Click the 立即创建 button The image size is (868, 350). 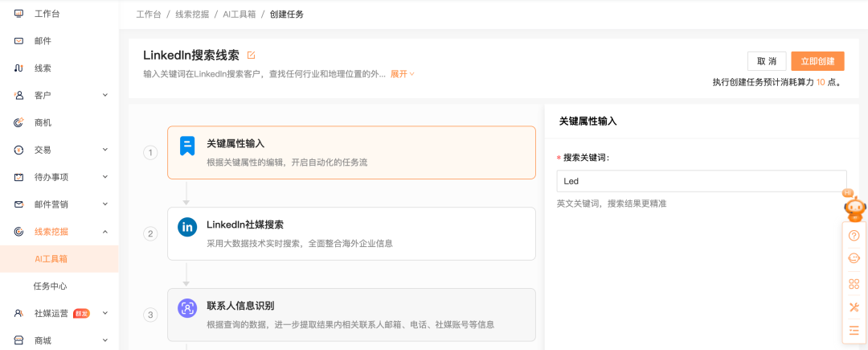tap(817, 61)
